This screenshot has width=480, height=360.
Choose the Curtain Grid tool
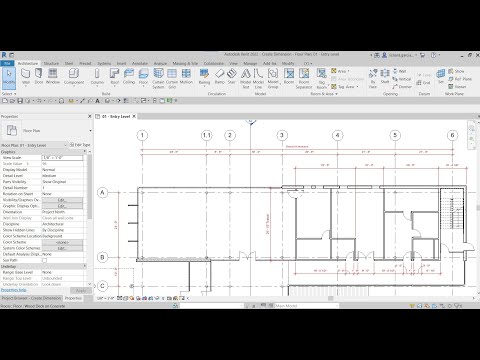172,79
